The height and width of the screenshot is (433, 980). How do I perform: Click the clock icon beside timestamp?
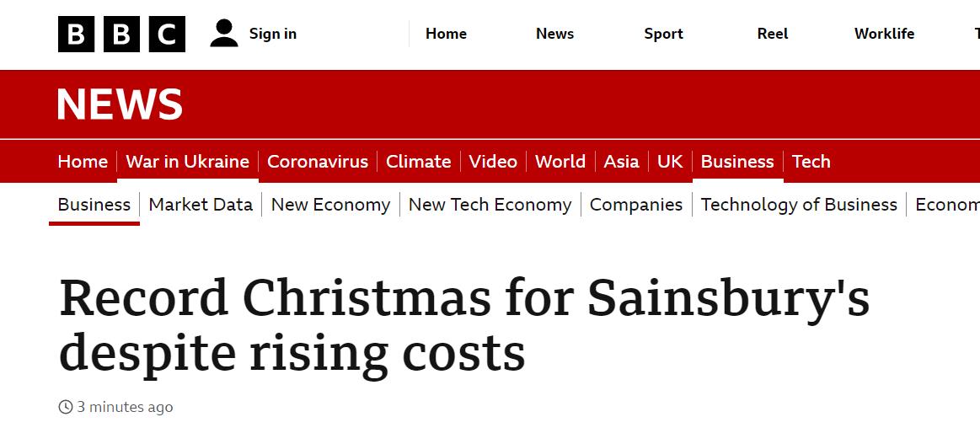(66, 407)
